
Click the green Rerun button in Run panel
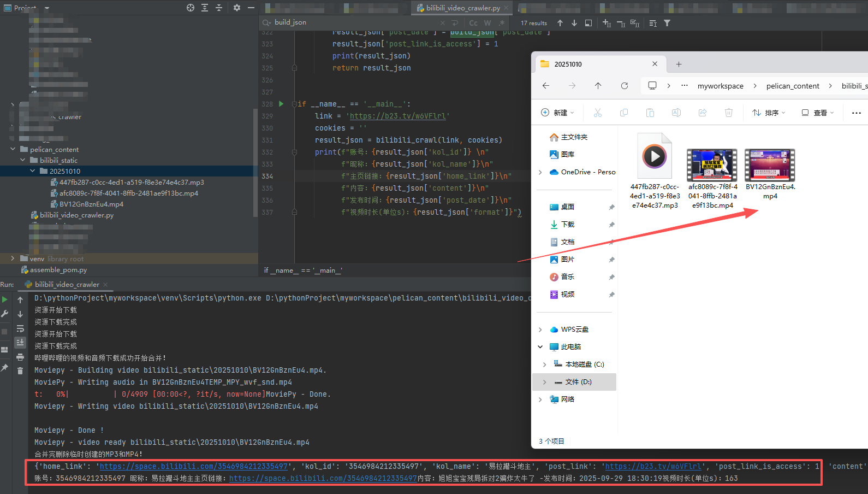[x=5, y=299]
